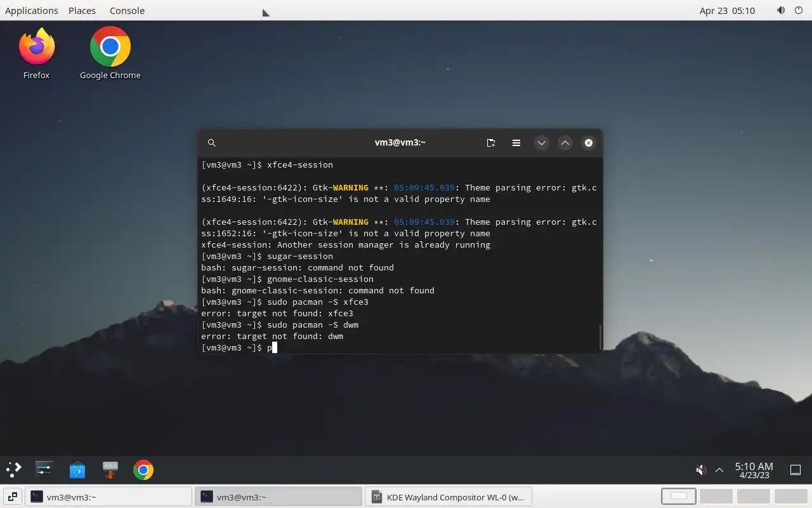The height and width of the screenshot is (508, 812).
Task: Open the Firefox desktop shortcut
Action: coord(36,53)
